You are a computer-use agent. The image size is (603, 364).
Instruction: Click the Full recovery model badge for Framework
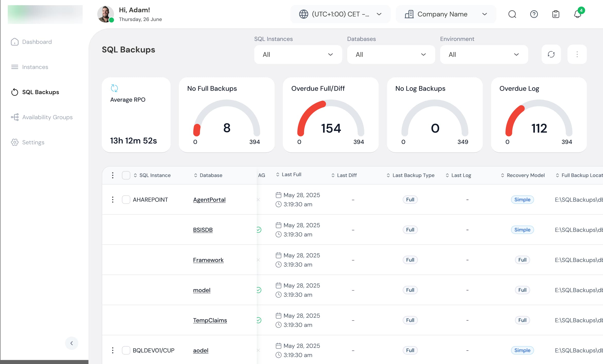click(x=522, y=260)
